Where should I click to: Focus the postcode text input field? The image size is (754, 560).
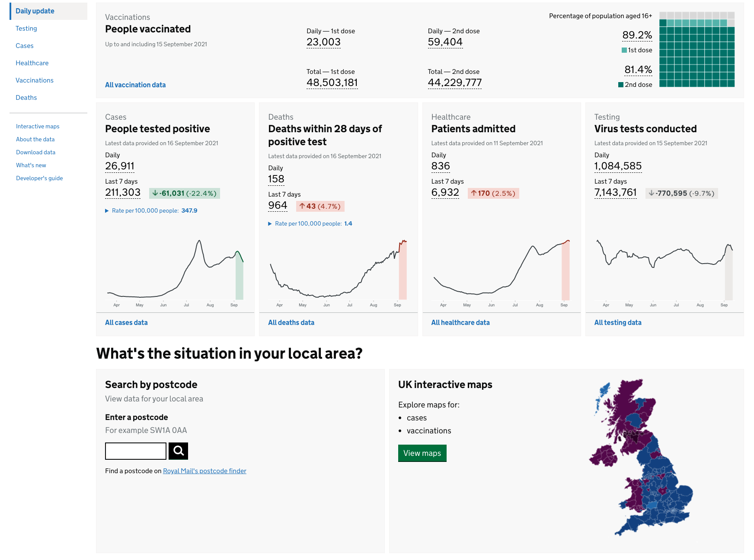136,451
